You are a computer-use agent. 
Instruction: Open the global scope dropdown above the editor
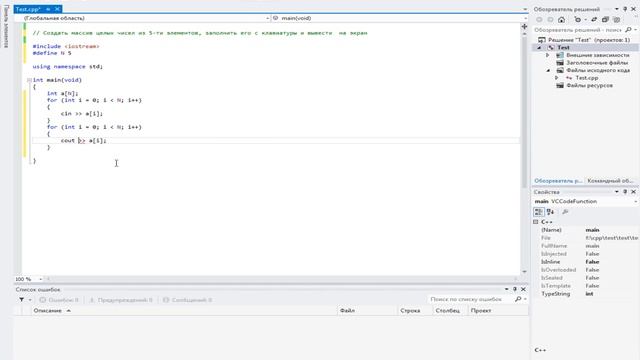(267, 18)
